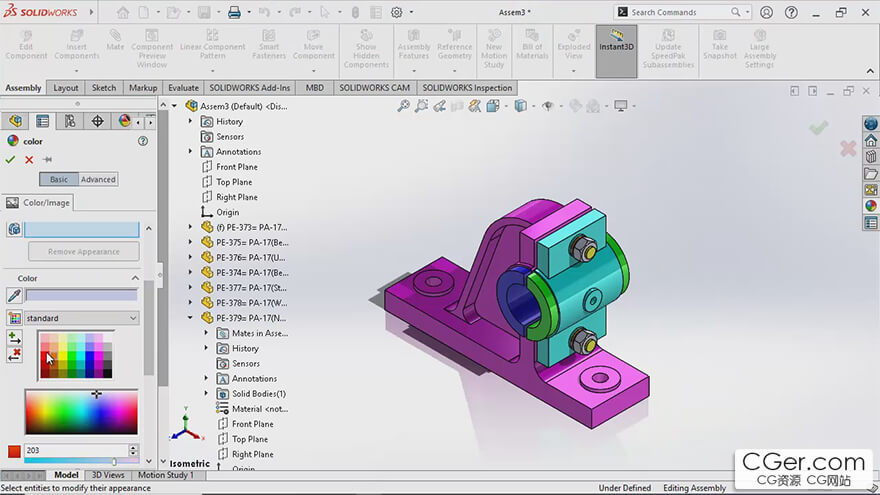The image size is (880, 495).
Task: Open the Motion Study 1 tab
Action: click(166, 475)
